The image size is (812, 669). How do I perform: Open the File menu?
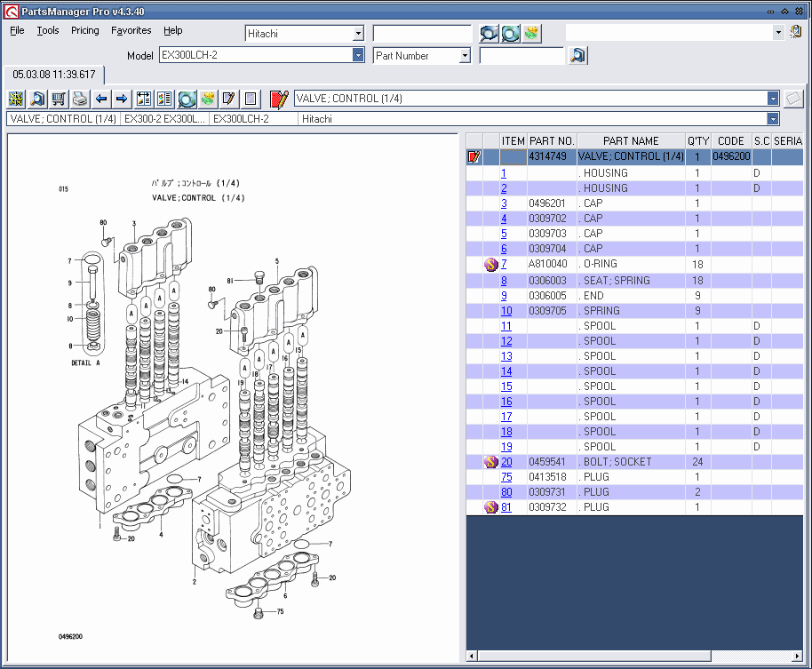point(16,30)
